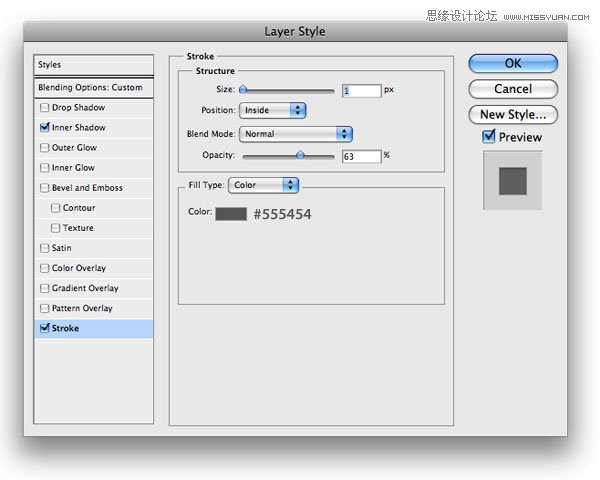
Task: Tick the Bevel and Emboss checkbox
Action: (44, 188)
